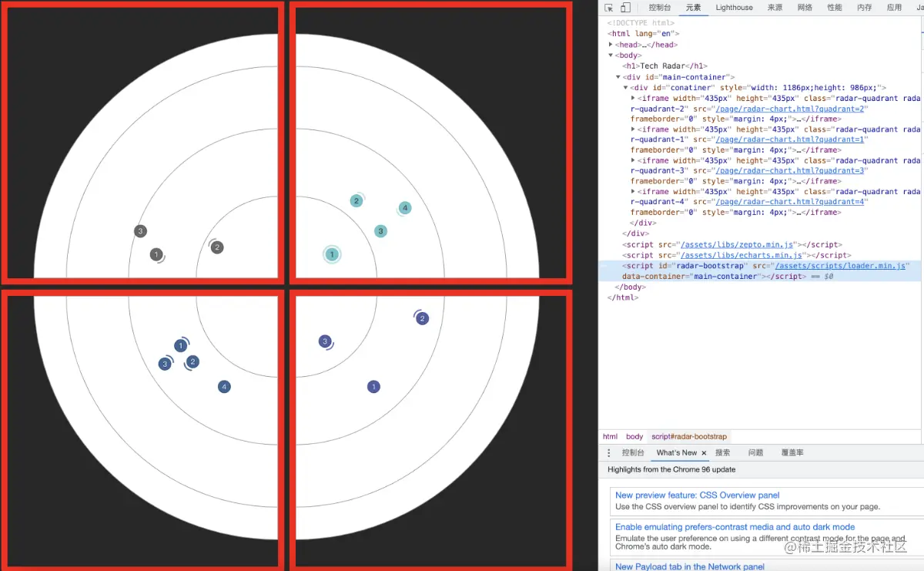This screenshot has height=571, width=924.
Task: Select the html breadcrumb item
Action: [x=610, y=436]
